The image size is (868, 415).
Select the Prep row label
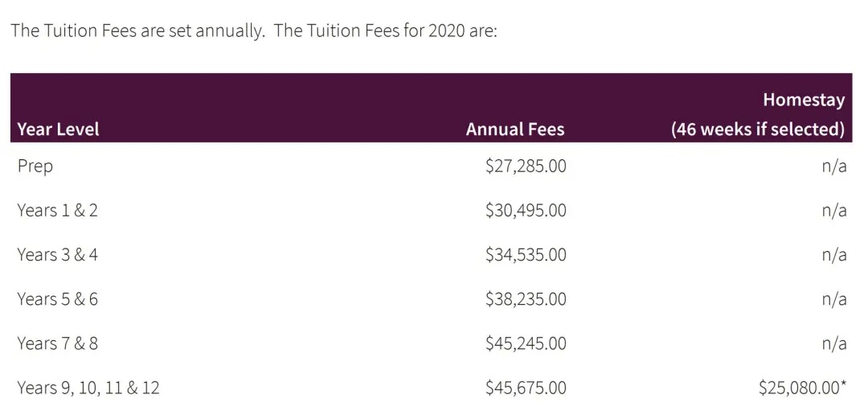(x=35, y=166)
